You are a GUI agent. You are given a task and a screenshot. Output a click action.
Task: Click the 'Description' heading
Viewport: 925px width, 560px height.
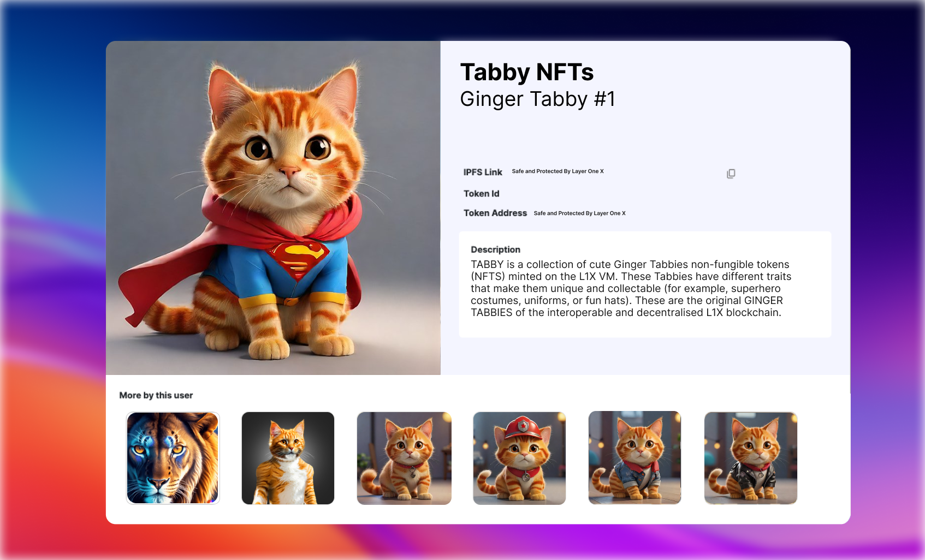click(x=495, y=249)
